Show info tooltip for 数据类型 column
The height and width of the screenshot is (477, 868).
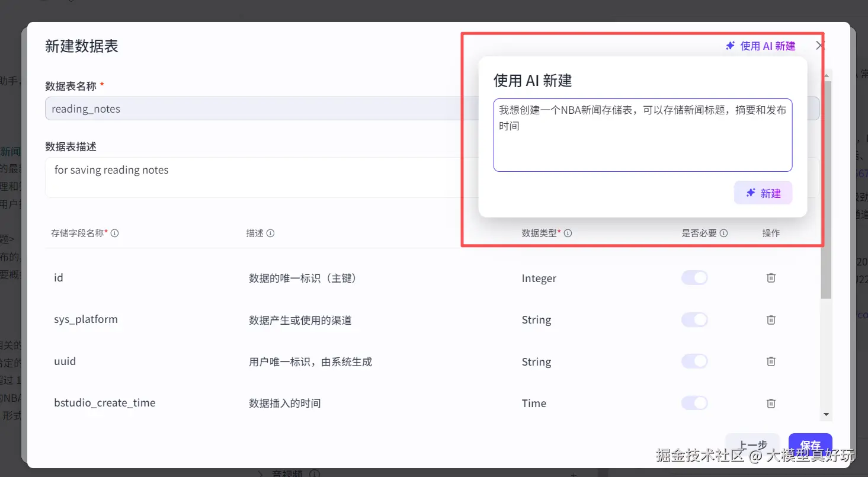[x=568, y=233]
